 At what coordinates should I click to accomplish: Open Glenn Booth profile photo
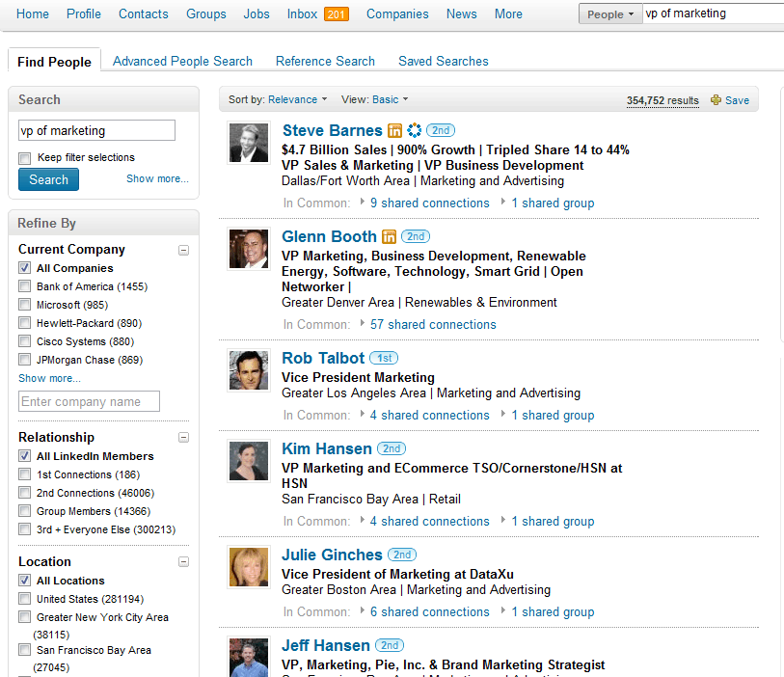pos(249,249)
